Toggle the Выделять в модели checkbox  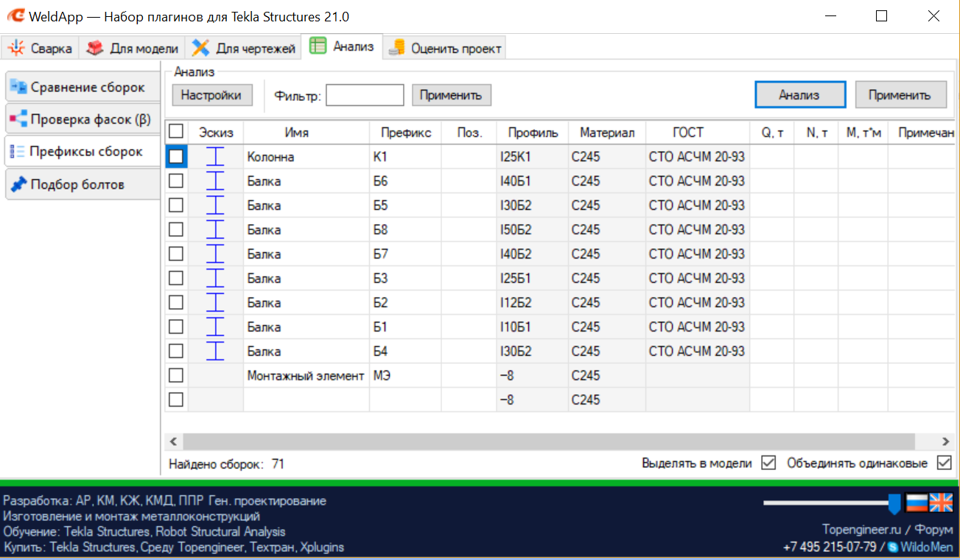pos(768,463)
